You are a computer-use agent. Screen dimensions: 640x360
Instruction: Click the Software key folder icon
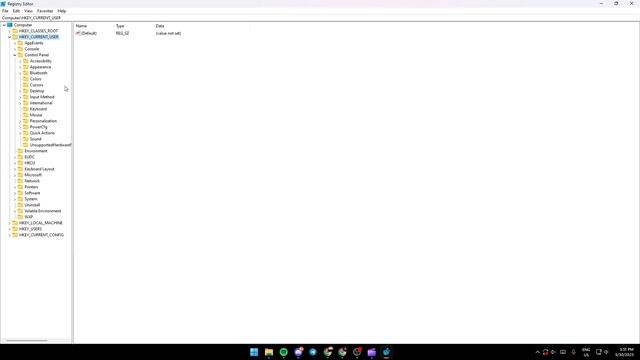(20, 193)
